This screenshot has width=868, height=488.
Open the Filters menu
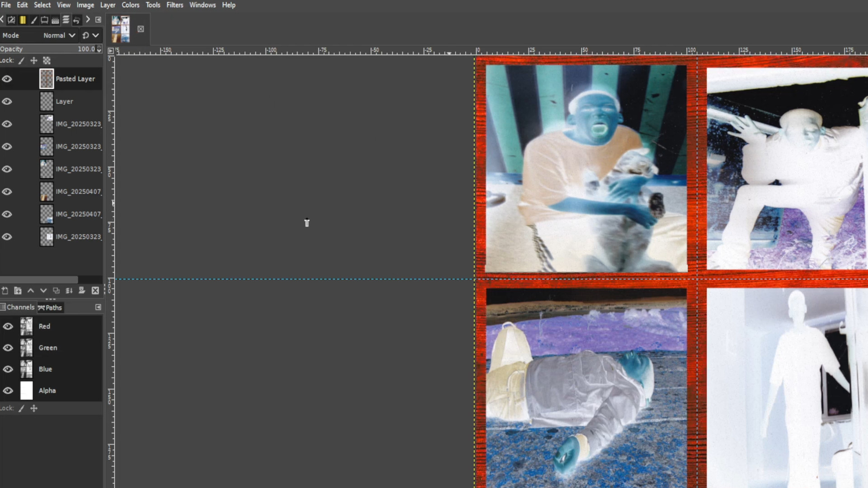[175, 5]
